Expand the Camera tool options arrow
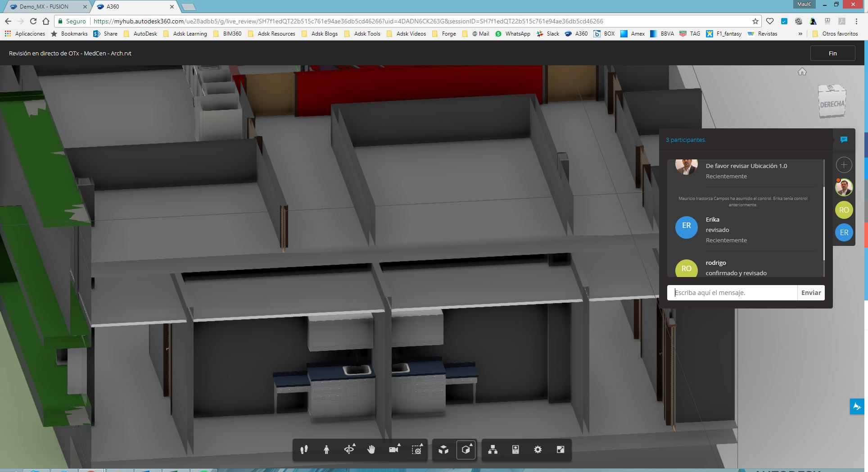868x472 pixels. coord(398,444)
